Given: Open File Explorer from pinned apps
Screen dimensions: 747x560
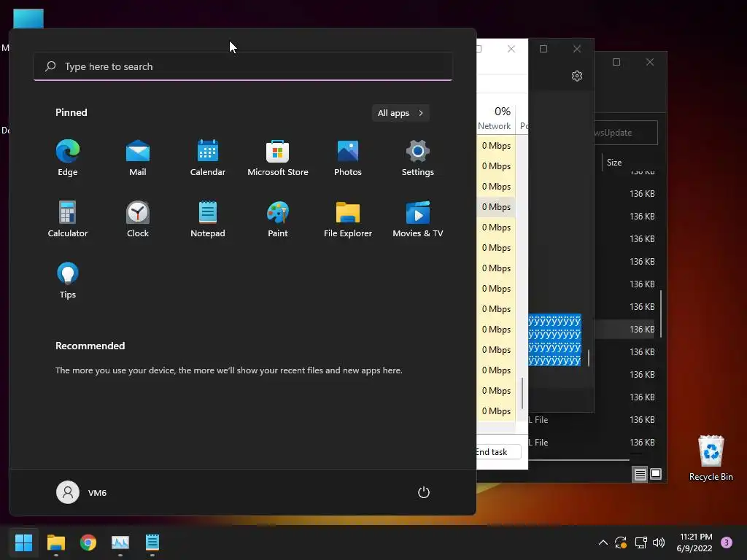Looking at the screenshot, I should [x=348, y=219].
